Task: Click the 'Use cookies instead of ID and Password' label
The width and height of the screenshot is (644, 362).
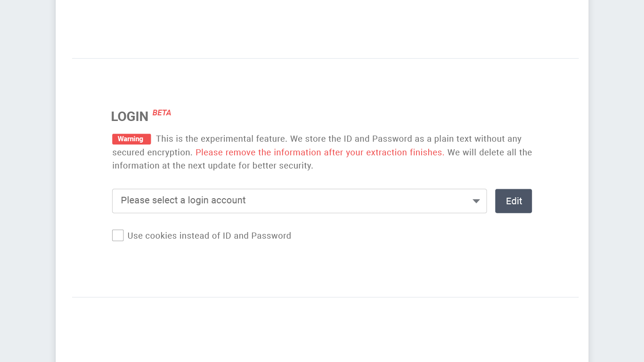Action: pyautogui.click(x=209, y=236)
